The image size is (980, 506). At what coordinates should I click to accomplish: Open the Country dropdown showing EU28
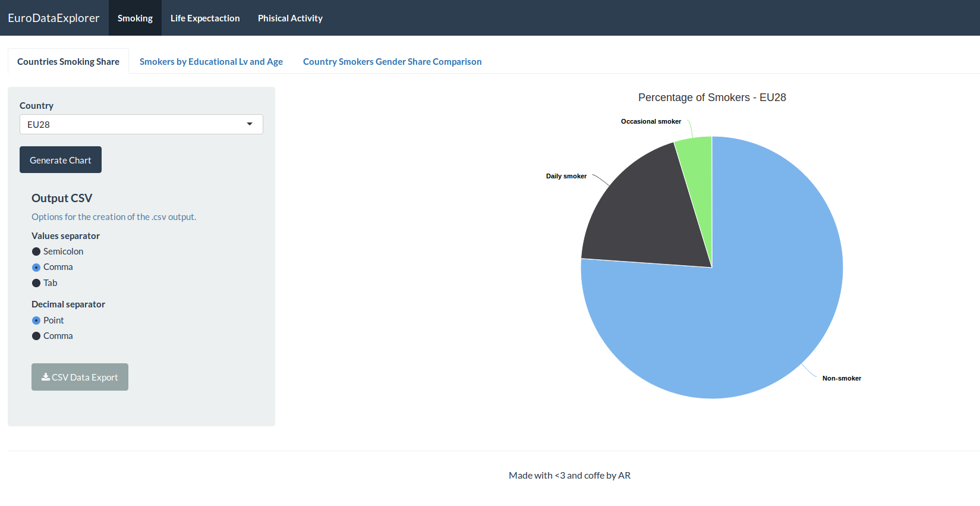coord(141,124)
